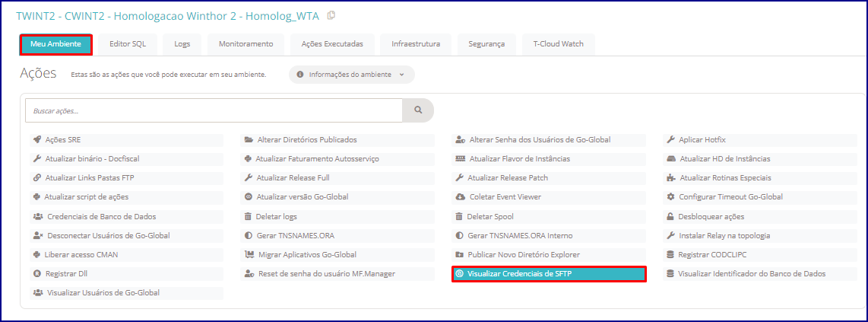Screen dimensions: 868x322
Task: Choose Atualizar versão Go-Global
Action: (337, 196)
